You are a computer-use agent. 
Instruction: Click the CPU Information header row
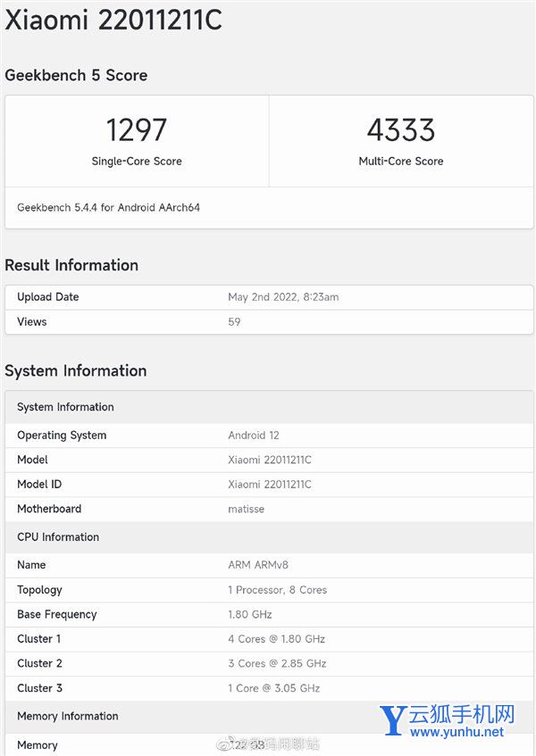269,537
